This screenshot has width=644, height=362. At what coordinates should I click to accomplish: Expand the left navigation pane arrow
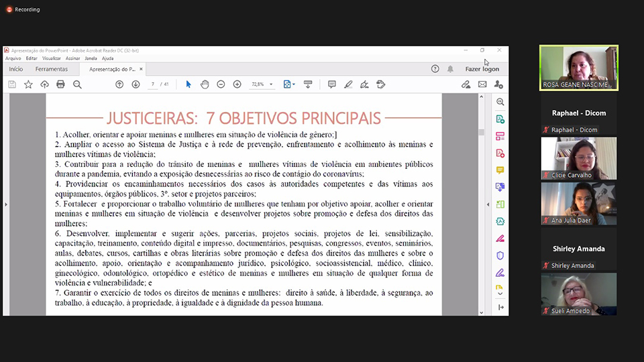coord(6,204)
